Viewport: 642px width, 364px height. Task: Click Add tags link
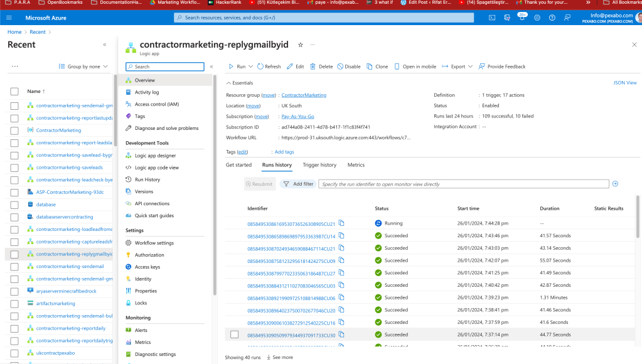(x=284, y=152)
